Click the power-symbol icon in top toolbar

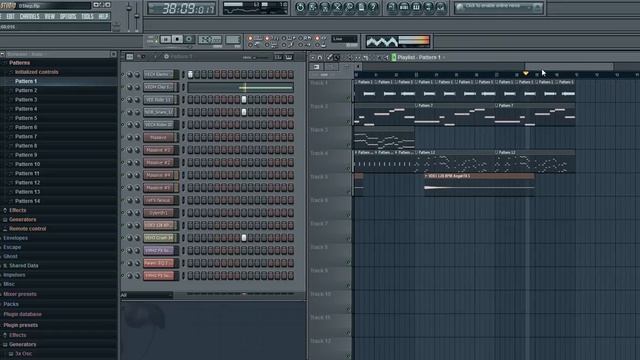pos(300,7)
